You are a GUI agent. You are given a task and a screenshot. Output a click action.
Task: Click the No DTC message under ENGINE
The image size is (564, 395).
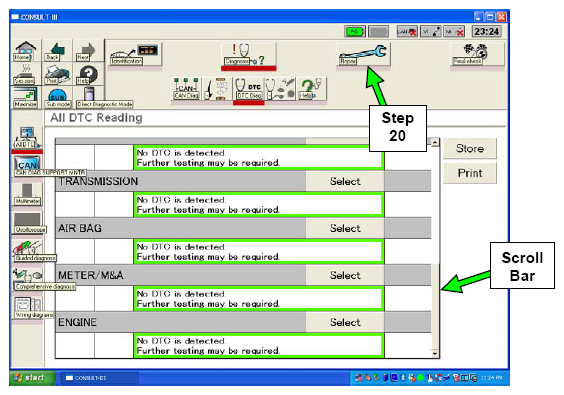point(259,346)
